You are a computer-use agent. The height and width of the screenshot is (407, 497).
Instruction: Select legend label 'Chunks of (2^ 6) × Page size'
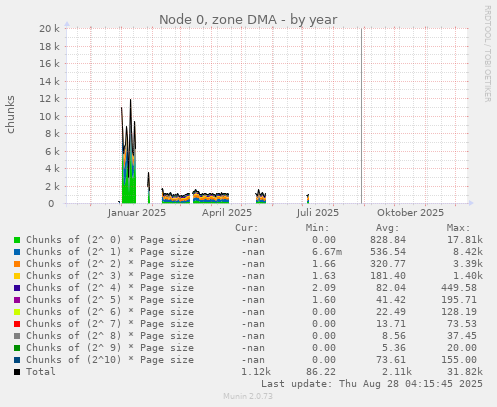[110, 312]
